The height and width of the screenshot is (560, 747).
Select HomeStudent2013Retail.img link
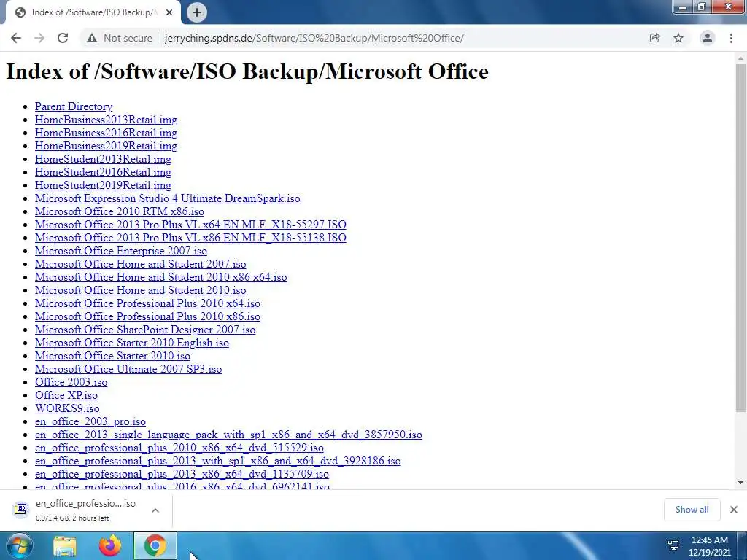click(103, 158)
